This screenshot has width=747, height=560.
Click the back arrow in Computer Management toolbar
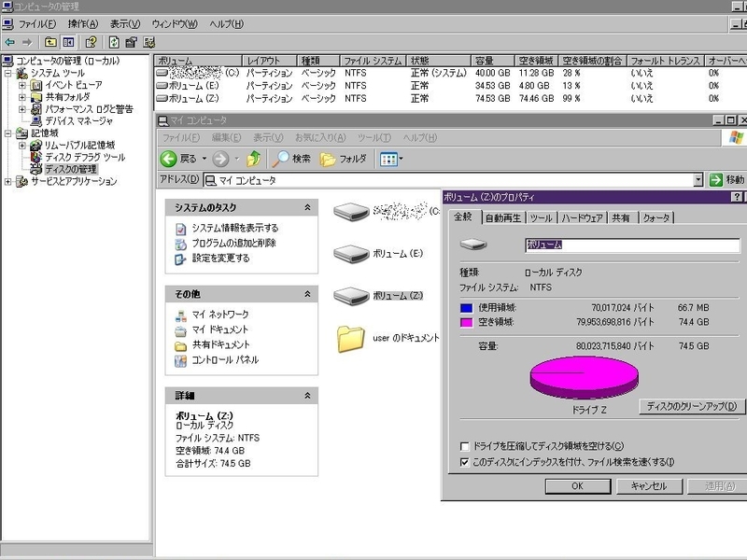9,42
